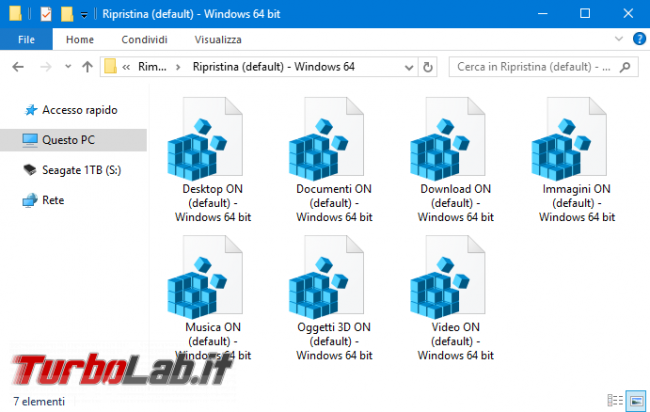Screen dimensions: 650x412
Task: Click the search magnifier icon
Action: 625,67
